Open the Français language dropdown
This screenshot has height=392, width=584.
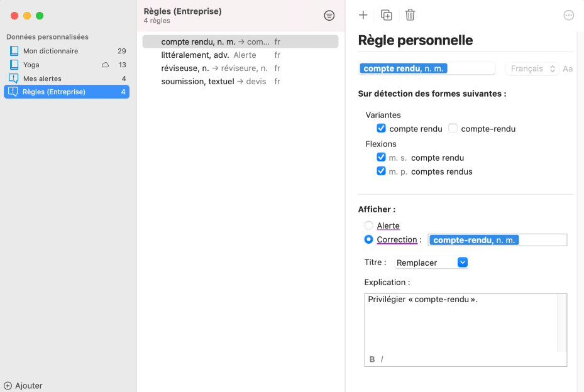click(532, 69)
